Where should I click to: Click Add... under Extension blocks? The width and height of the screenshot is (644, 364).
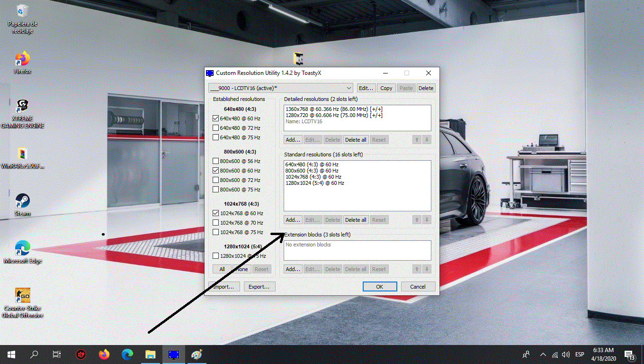pos(293,269)
